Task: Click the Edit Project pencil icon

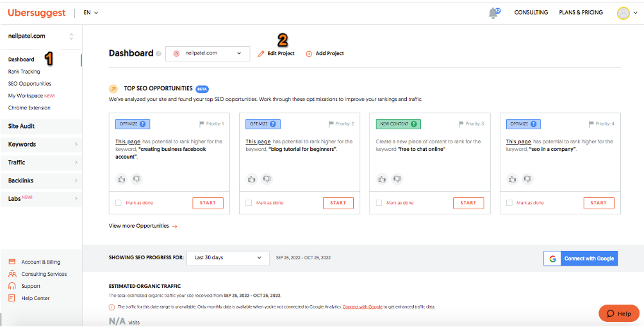Action: click(x=261, y=54)
